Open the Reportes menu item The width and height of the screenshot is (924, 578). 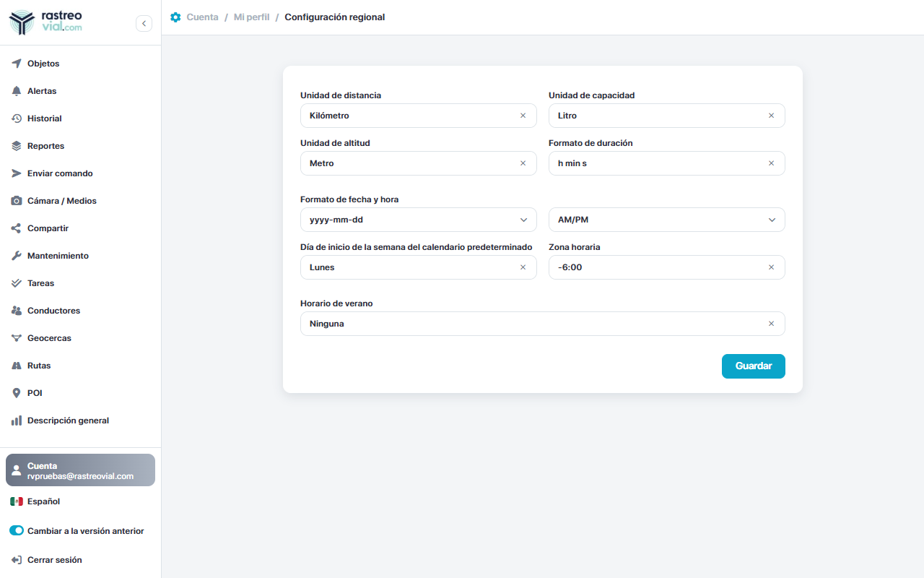(80, 146)
